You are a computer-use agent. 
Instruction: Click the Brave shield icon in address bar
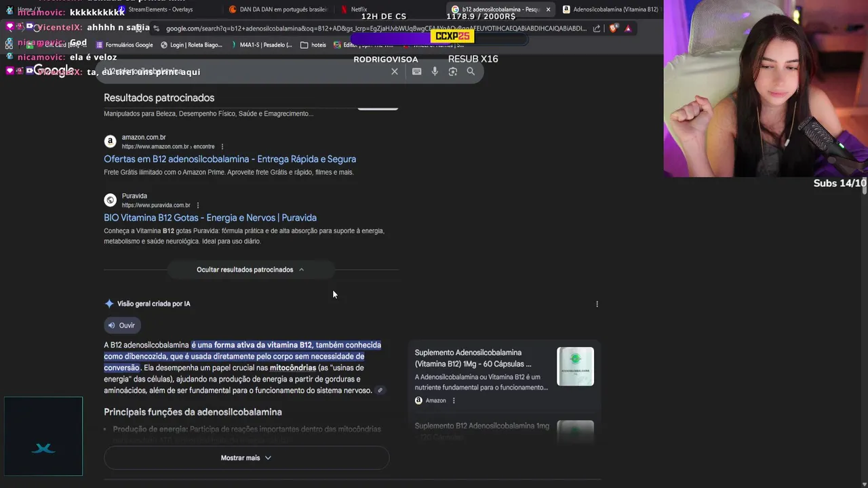point(614,28)
